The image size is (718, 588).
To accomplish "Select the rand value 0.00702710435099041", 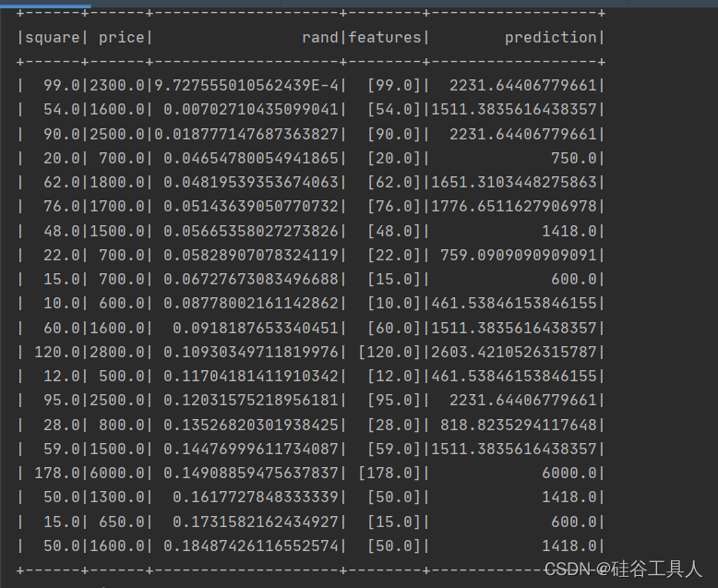I will point(251,110).
